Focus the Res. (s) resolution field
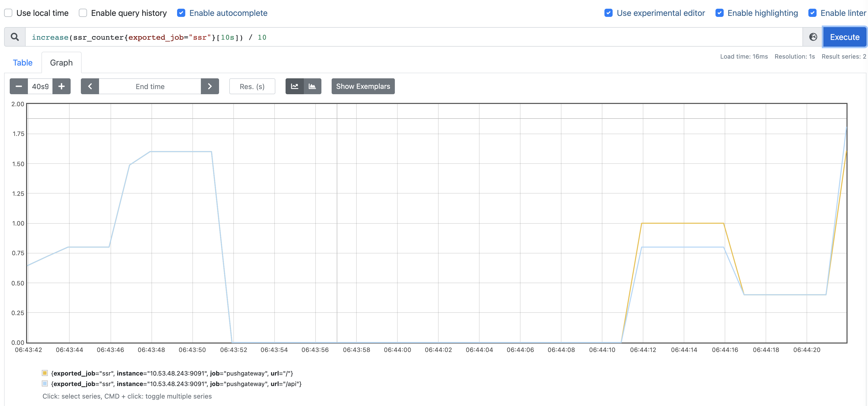Viewport: 868px width, 406px height. point(252,86)
